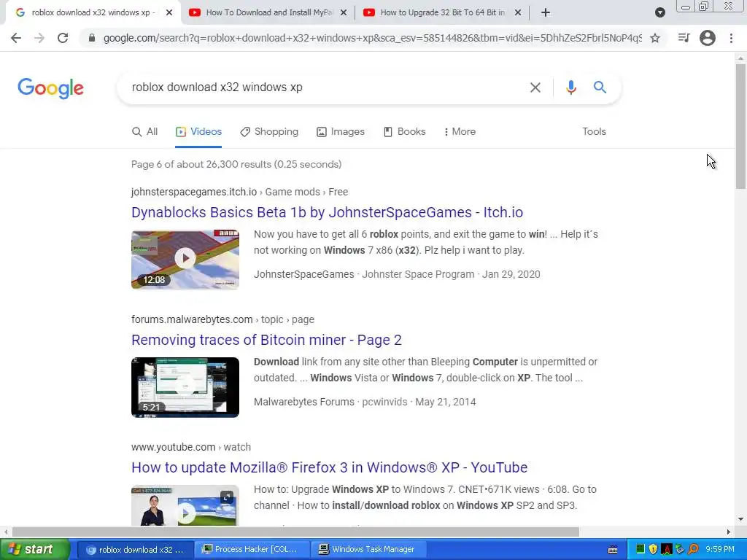Screen dimensions: 747x560
Task: Go to Google homepage via logo
Action: point(50,88)
